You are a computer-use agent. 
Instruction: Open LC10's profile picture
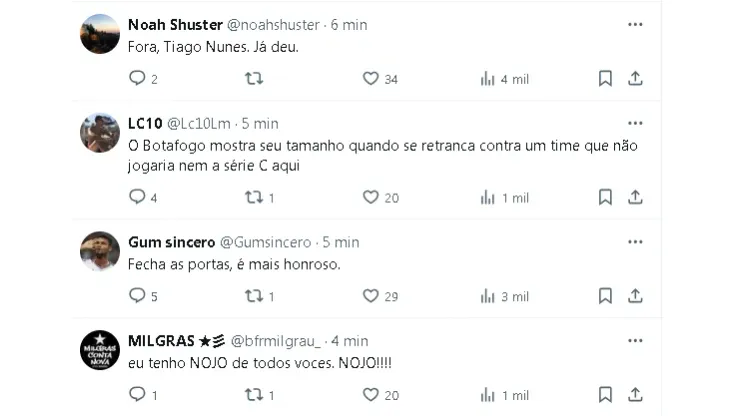point(100,134)
